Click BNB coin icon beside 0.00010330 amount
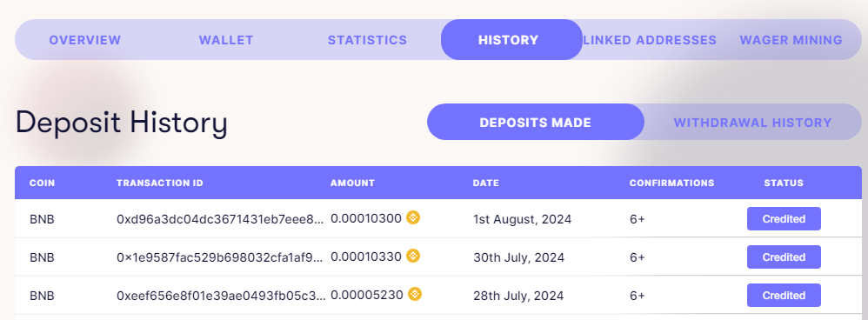 pos(413,256)
